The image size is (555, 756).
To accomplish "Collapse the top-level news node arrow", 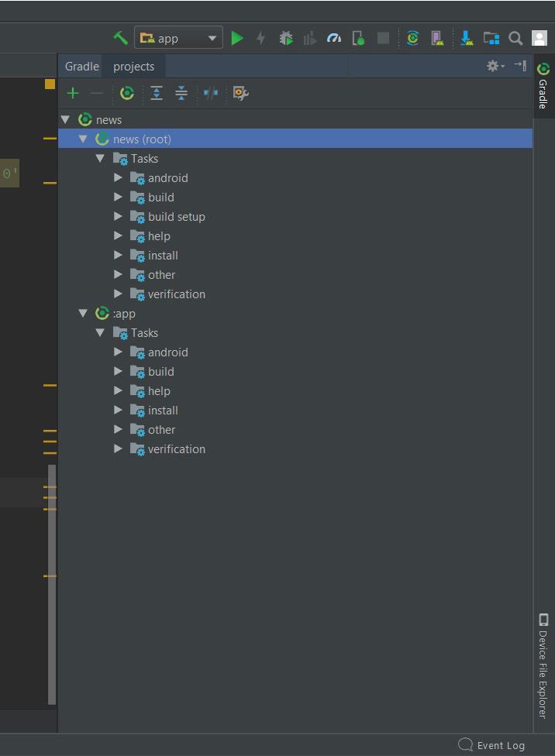I will [x=66, y=119].
